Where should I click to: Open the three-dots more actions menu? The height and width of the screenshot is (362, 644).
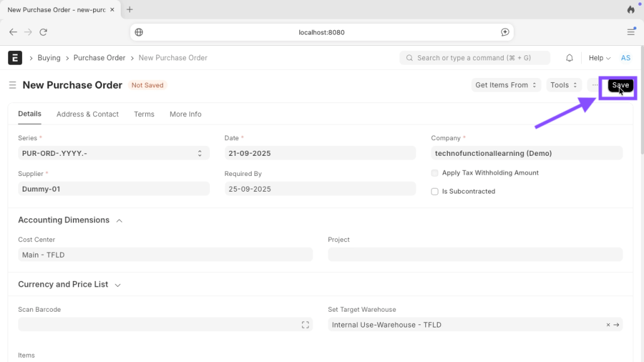(x=595, y=85)
